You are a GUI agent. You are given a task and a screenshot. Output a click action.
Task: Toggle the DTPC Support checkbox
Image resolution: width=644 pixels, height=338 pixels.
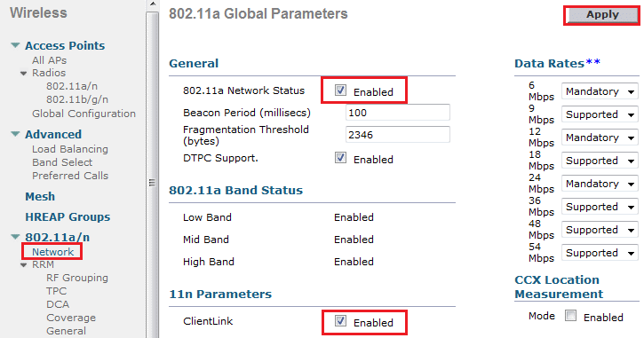(x=340, y=158)
